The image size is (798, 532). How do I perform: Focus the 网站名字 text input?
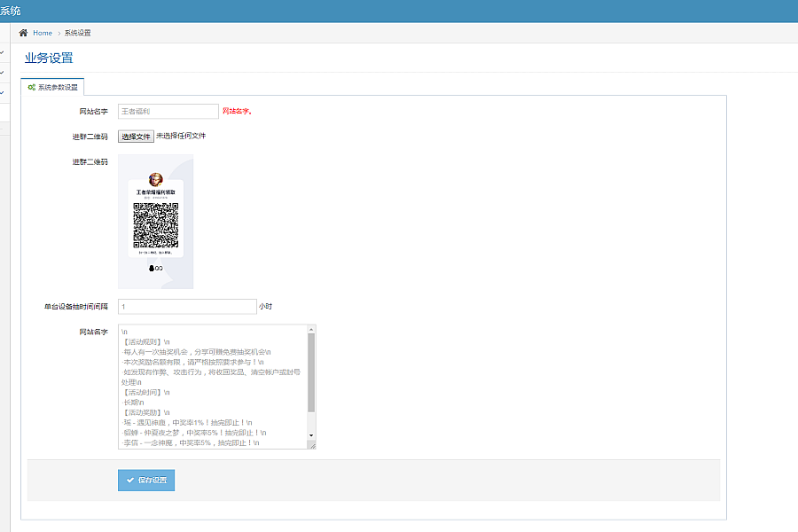click(168, 111)
